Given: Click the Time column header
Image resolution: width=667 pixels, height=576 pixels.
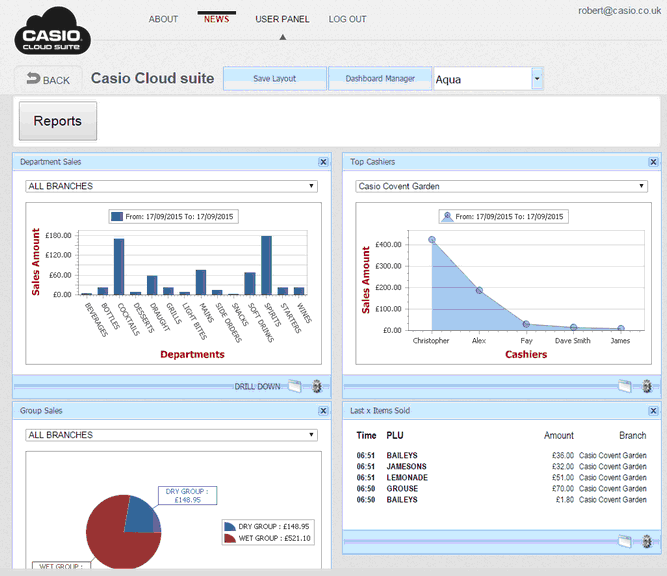Looking at the screenshot, I should 366,436.
